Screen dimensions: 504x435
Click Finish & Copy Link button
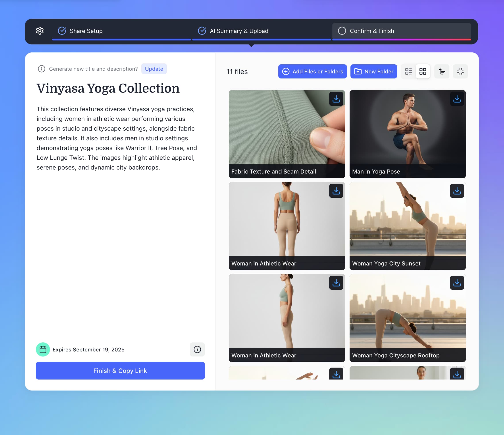coord(120,371)
